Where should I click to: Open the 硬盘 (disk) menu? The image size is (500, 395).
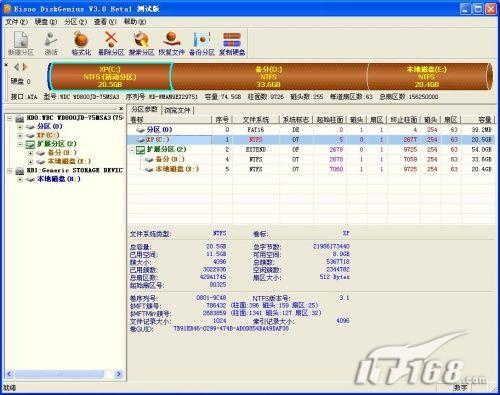[x=46, y=22]
